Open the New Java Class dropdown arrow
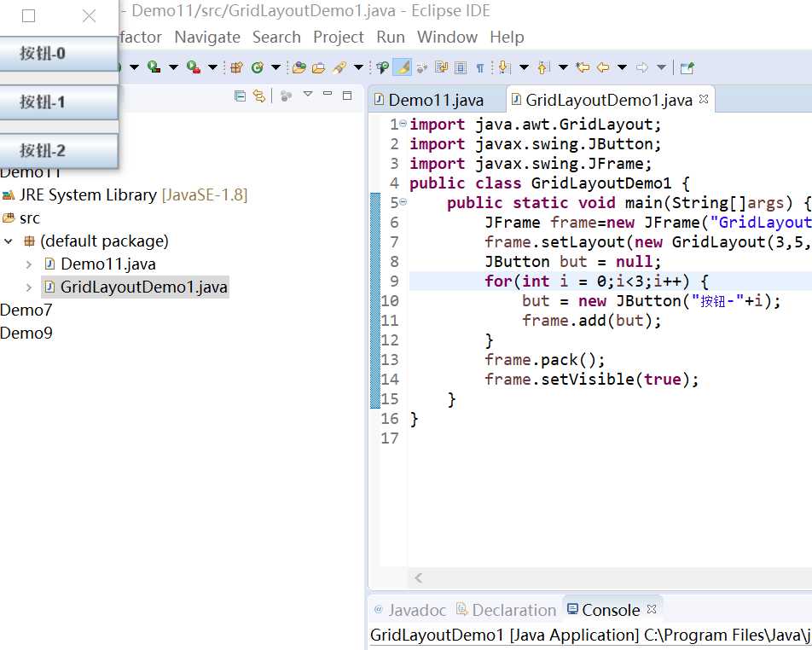812x650 pixels. point(276,67)
